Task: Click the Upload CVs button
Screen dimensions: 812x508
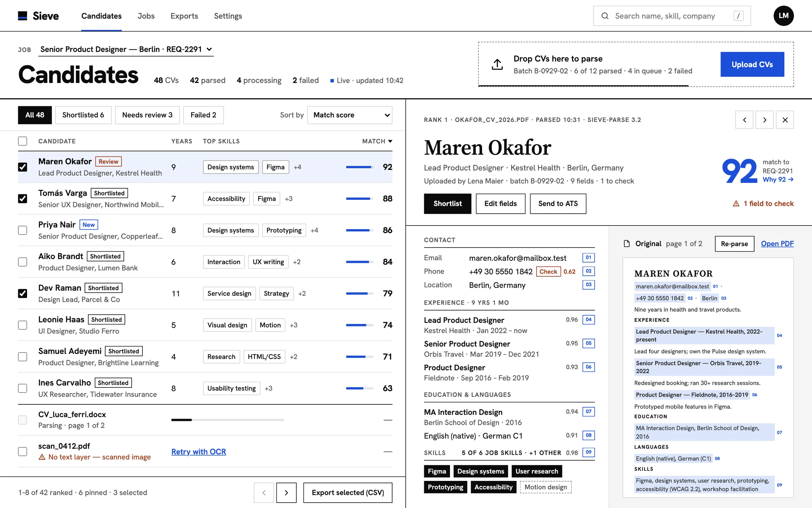Action: click(752, 64)
